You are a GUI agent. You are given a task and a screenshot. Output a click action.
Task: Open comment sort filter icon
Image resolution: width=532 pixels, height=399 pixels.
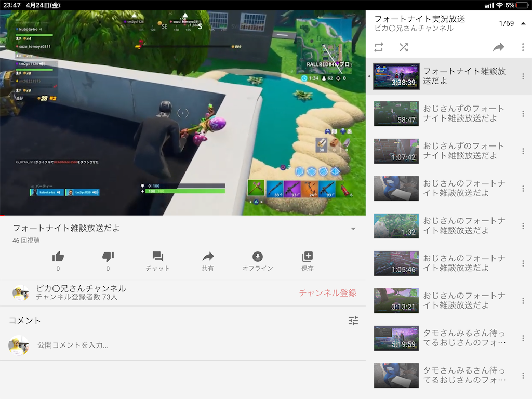(353, 321)
